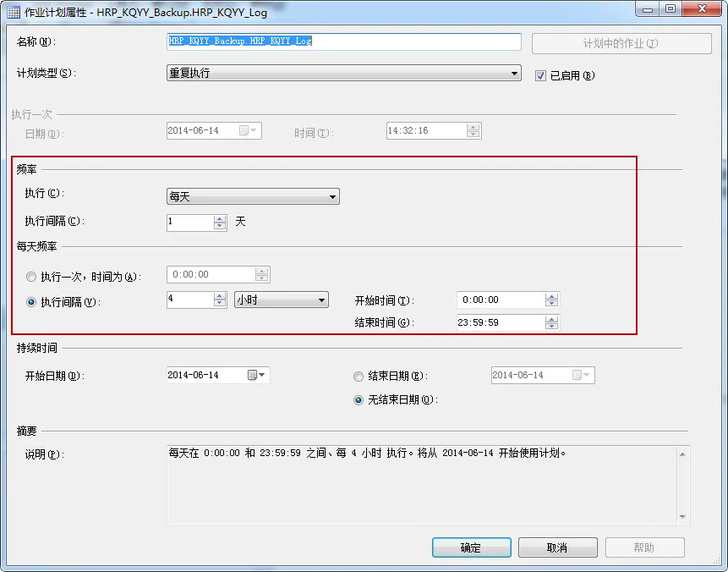Click into the 名称 text field
The width and height of the screenshot is (728, 572).
343,41
